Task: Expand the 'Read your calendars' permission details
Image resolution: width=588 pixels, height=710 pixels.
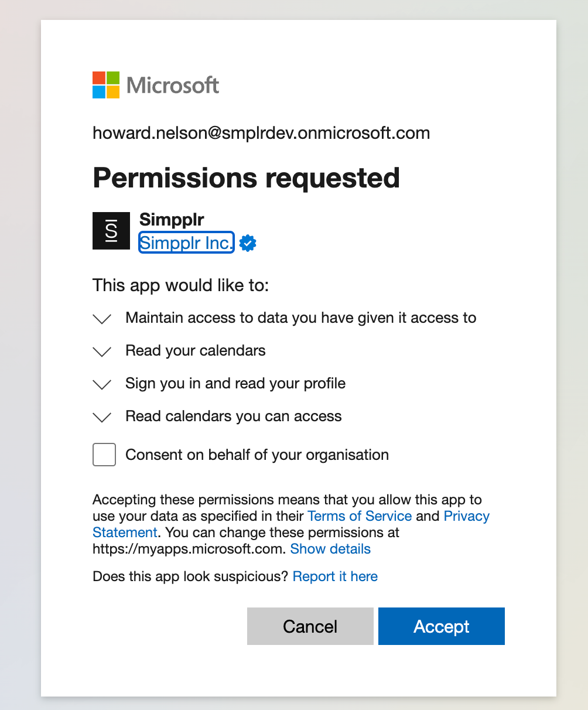Action: click(x=101, y=351)
